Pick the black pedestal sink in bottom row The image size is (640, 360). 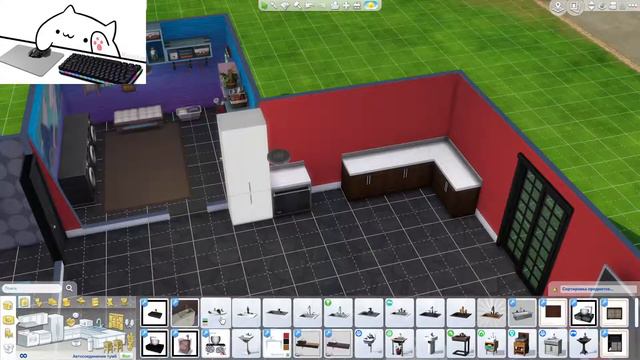[583, 343]
